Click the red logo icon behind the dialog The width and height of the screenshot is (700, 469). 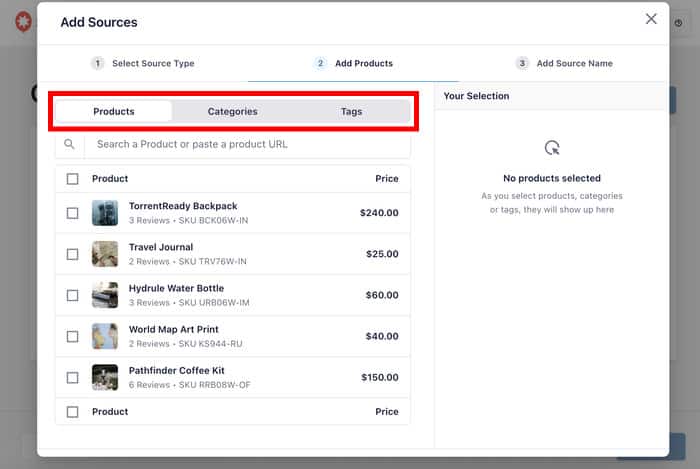tap(23, 21)
